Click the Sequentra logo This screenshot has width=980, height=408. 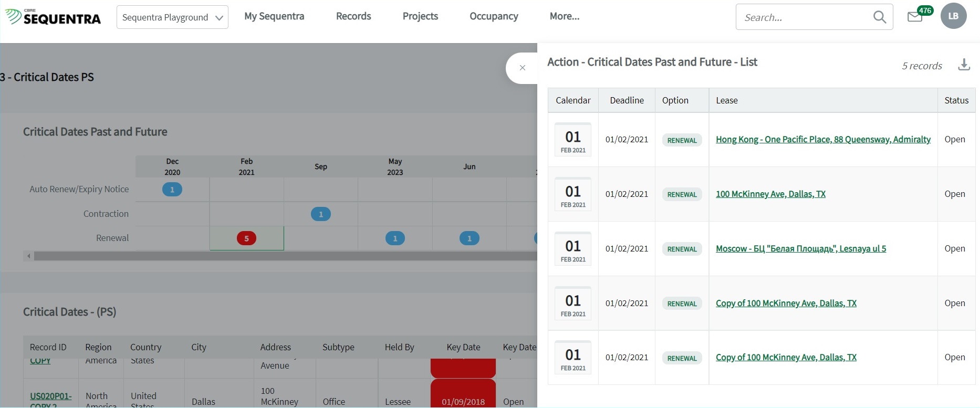coord(53,17)
